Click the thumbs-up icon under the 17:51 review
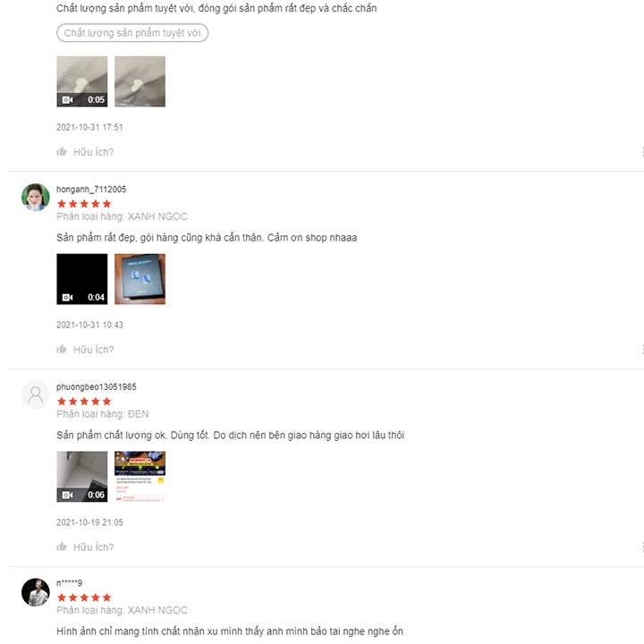The width and height of the screenshot is (644, 644). coord(62,152)
